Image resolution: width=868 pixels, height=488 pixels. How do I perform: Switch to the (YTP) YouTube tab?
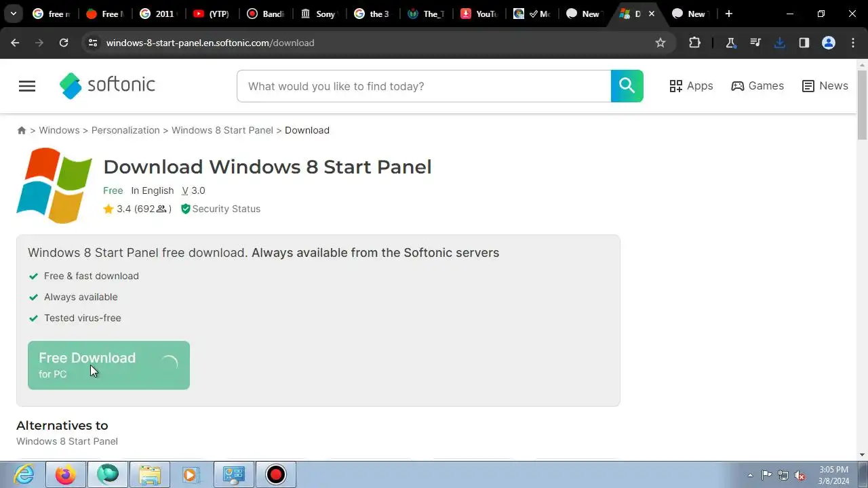coord(212,14)
